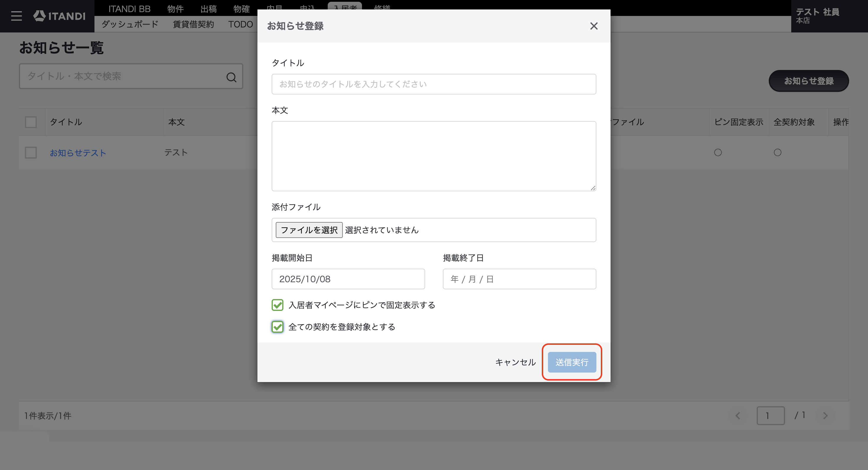This screenshot has height=470, width=868.
Task: Open the お知らせテスト link
Action: (78, 153)
